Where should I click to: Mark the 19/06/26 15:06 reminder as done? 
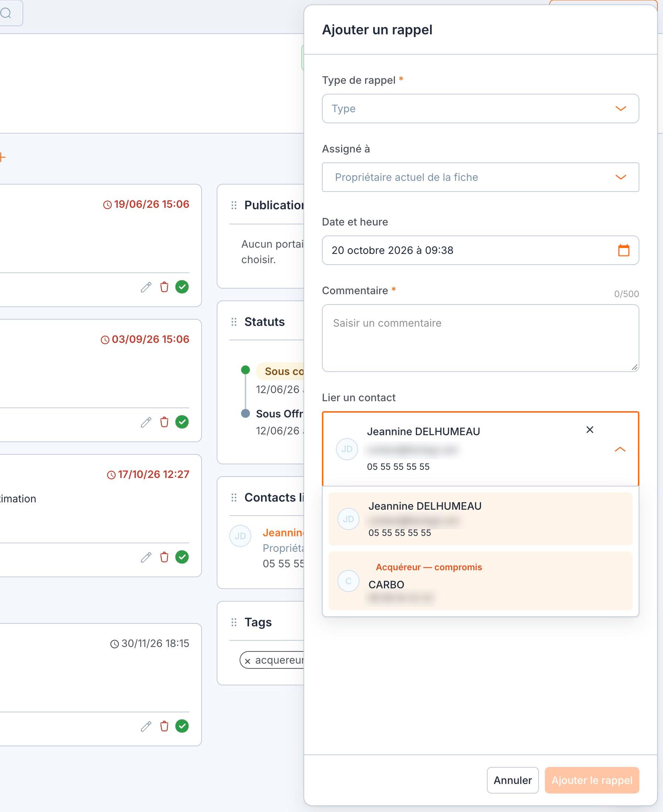[182, 287]
